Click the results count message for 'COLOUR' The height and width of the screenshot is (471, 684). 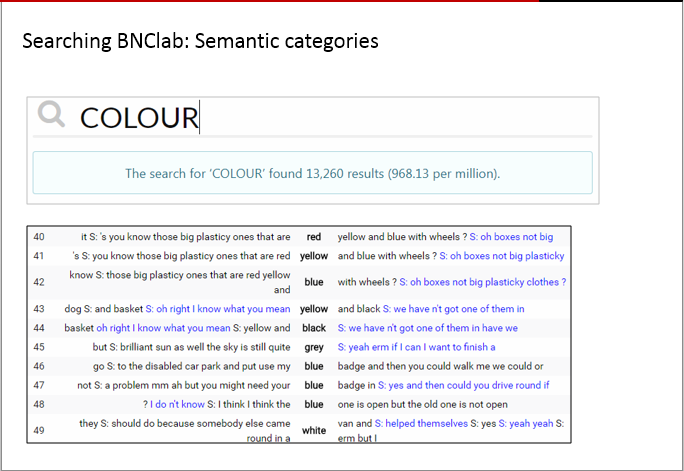[x=312, y=173]
